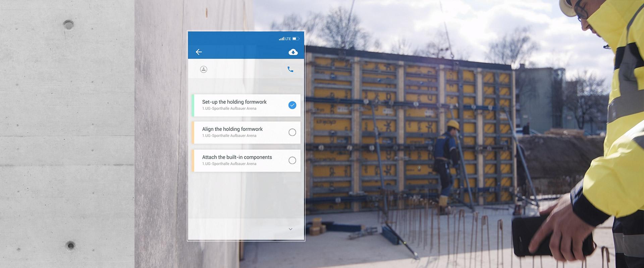
Task: Click green status stripe on first task
Action: pyautogui.click(x=193, y=105)
